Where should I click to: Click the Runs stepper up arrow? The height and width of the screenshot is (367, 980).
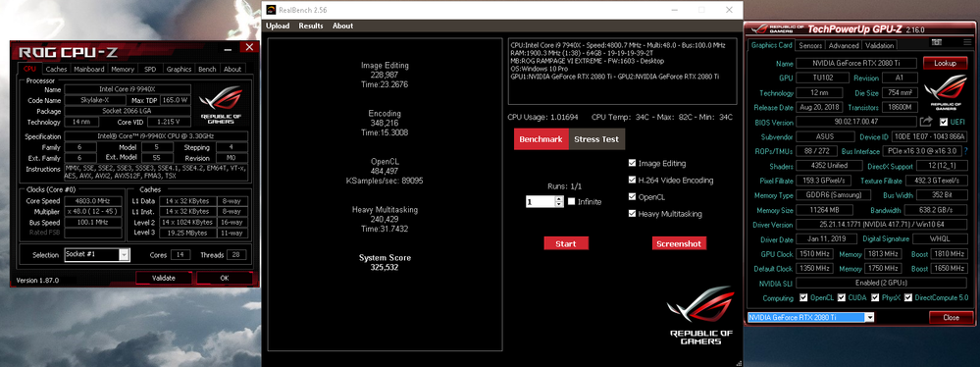(x=559, y=199)
